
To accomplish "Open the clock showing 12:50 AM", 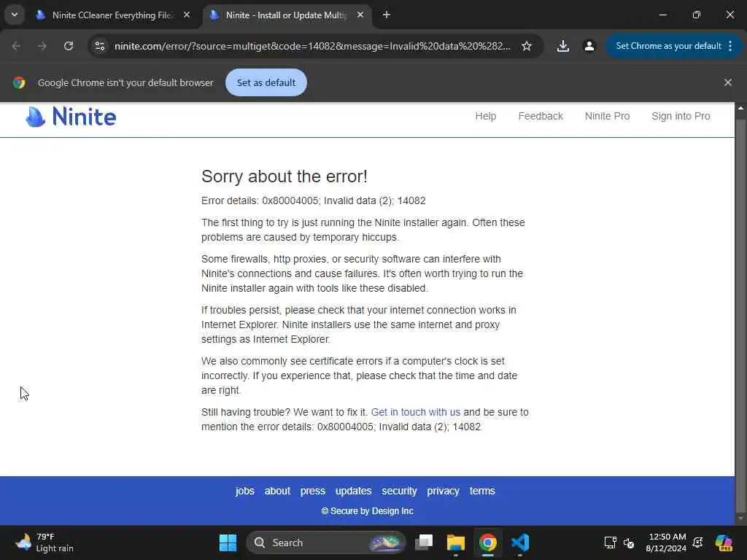I will (x=667, y=542).
